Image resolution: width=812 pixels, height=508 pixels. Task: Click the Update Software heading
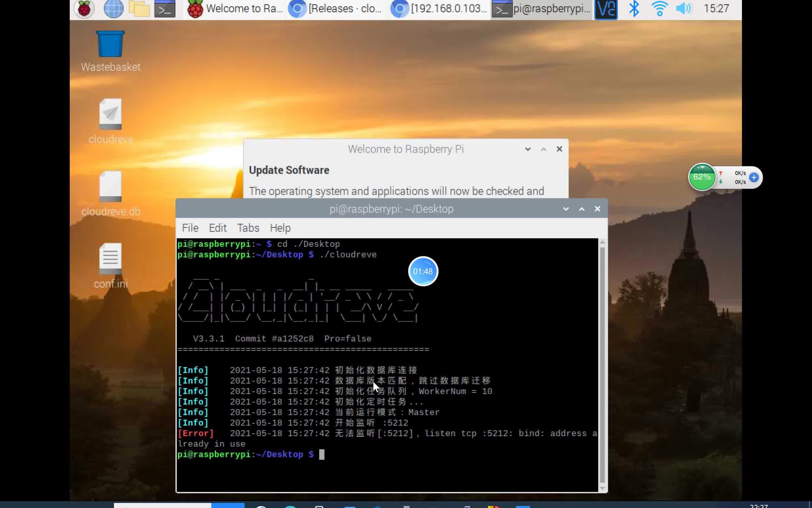pos(289,170)
